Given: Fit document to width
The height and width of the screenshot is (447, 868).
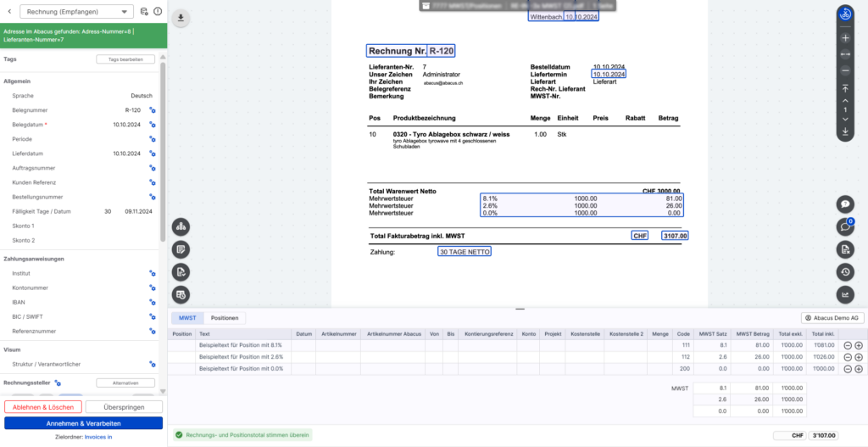Looking at the screenshot, I should point(845,54).
